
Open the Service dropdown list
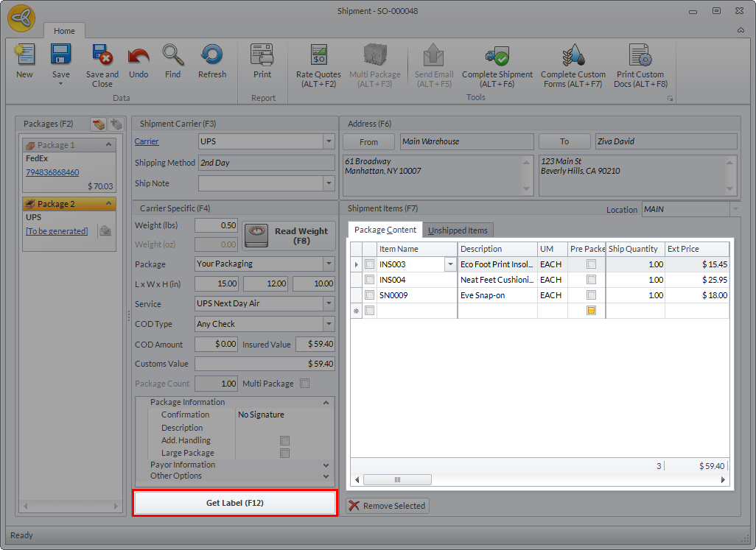pos(329,303)
